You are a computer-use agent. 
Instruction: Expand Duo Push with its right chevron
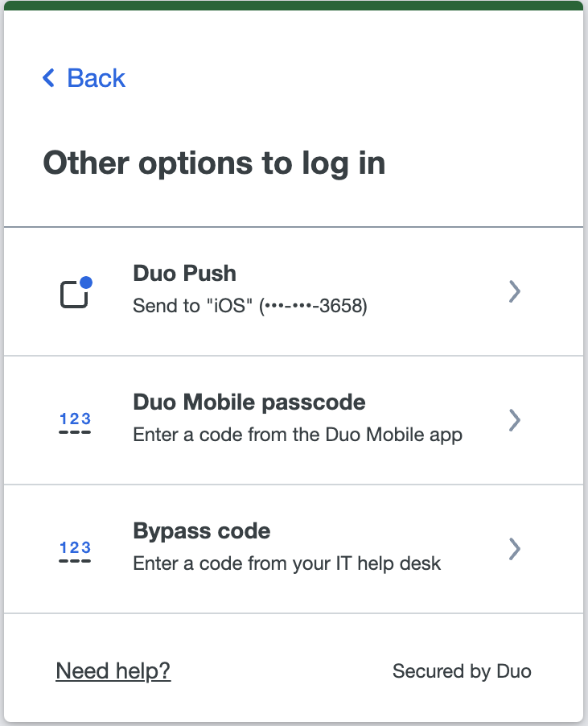pyautogui.click(x=515, y=291)
